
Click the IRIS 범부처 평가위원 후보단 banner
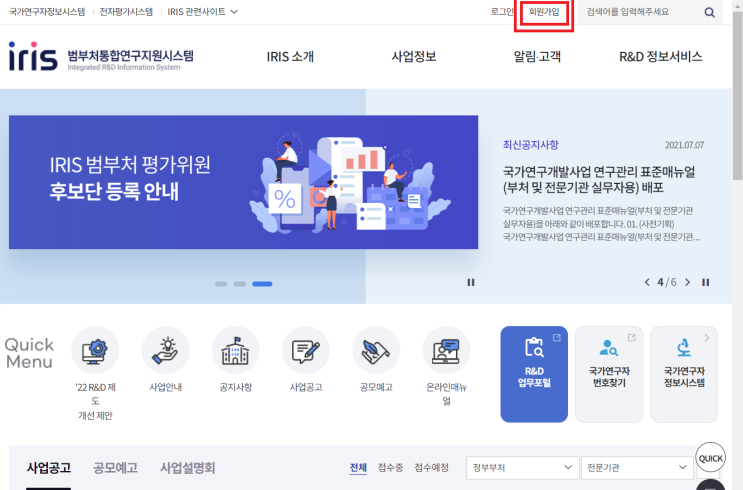point(244,182)
